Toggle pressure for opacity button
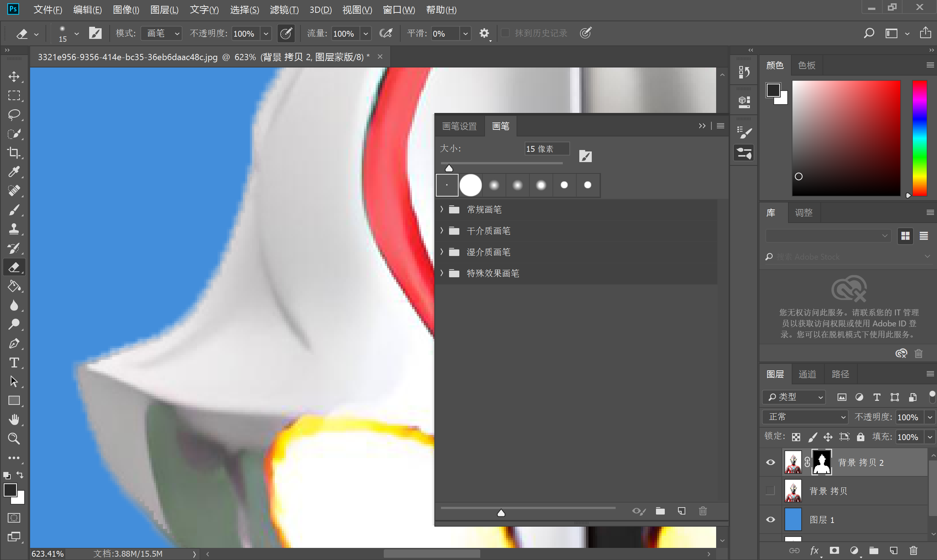Image resolution: width=937 pixels, height=560 pixels. 286,33
